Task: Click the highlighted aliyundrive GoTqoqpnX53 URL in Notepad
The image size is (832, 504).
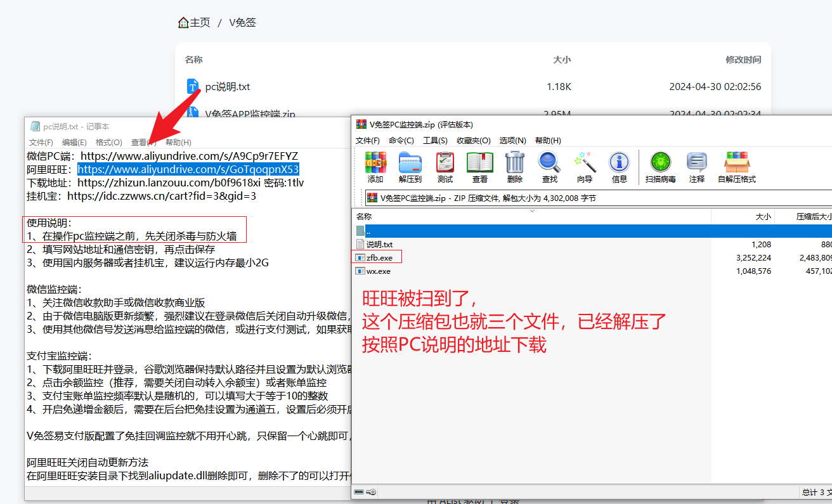Action: [x=188, y=169]
